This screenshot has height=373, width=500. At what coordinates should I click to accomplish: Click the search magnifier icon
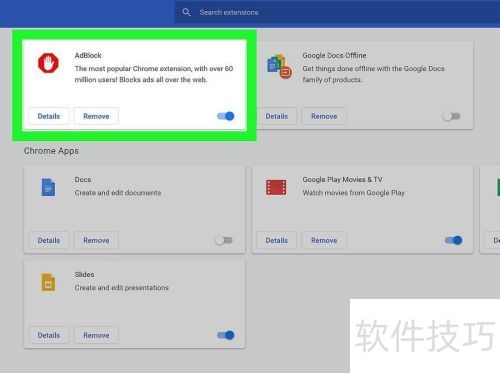(186, 12)
